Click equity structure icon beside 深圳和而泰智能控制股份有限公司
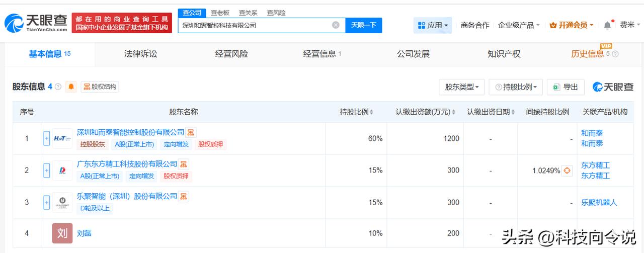The width and height of the screenshot is (644, 253). pyautogui.click(x=191, y=132)
